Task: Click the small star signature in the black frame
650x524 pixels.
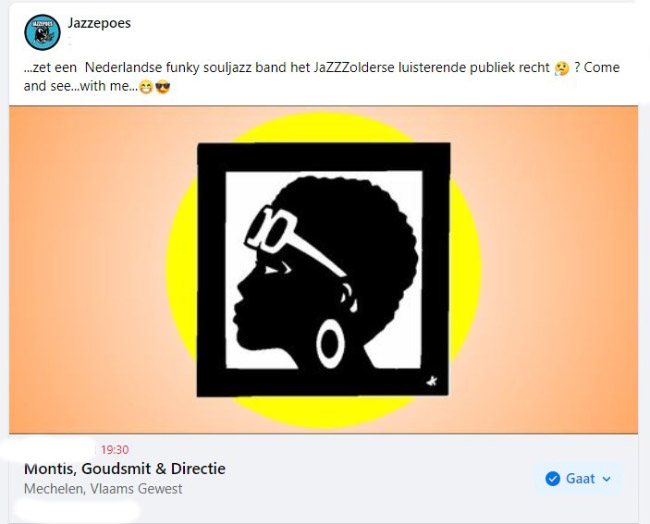Action: (x=432, y=381)
